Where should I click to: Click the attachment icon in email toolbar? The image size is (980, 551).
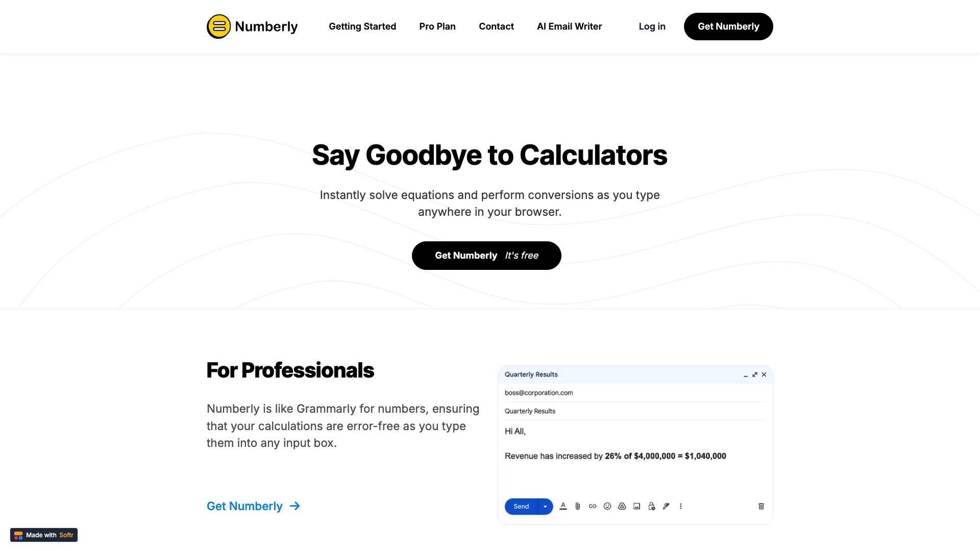pos(577,506)
